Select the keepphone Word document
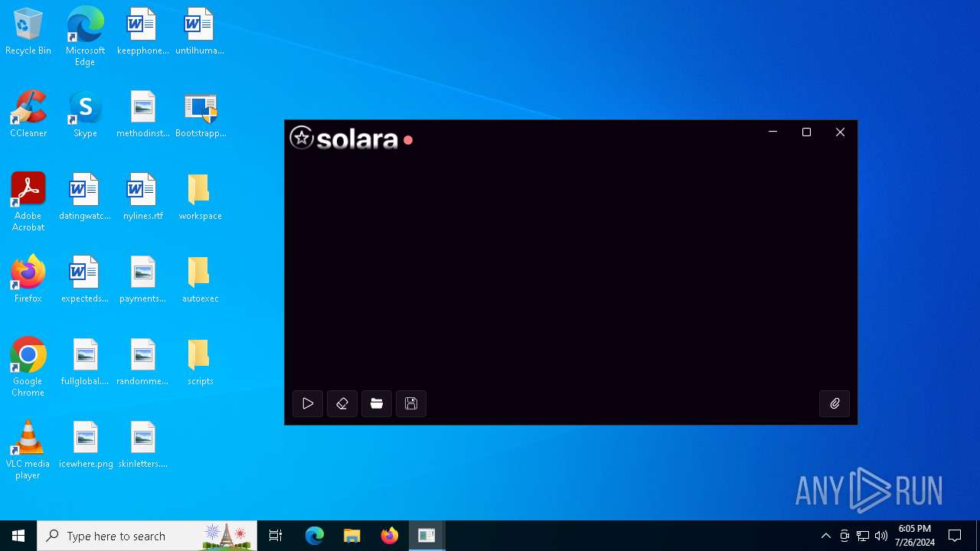The width and height of the screenshot is (980, 551). click(142, 32)
